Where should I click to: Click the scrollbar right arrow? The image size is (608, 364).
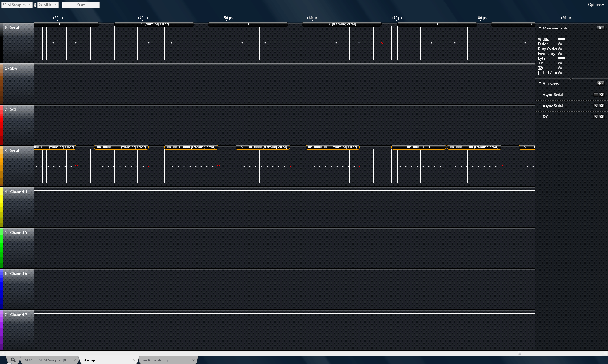[x=605, y=353]
